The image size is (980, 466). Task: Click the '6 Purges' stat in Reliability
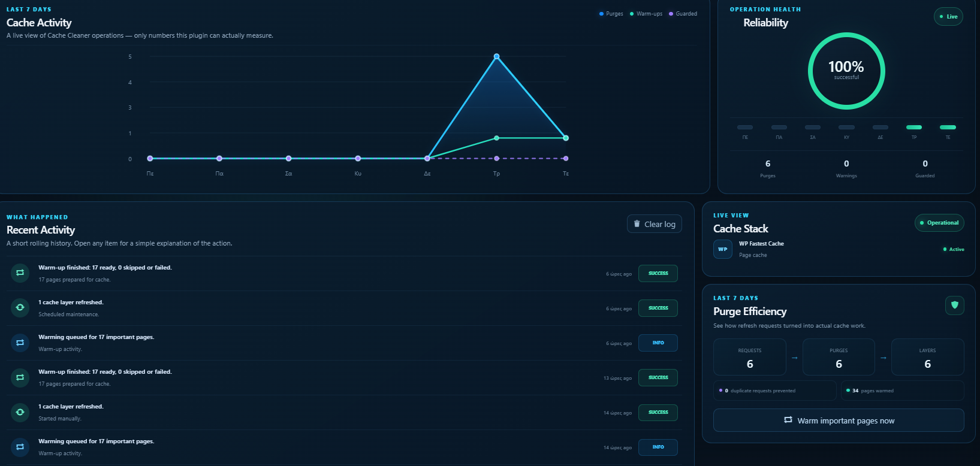tap(768, 168)
